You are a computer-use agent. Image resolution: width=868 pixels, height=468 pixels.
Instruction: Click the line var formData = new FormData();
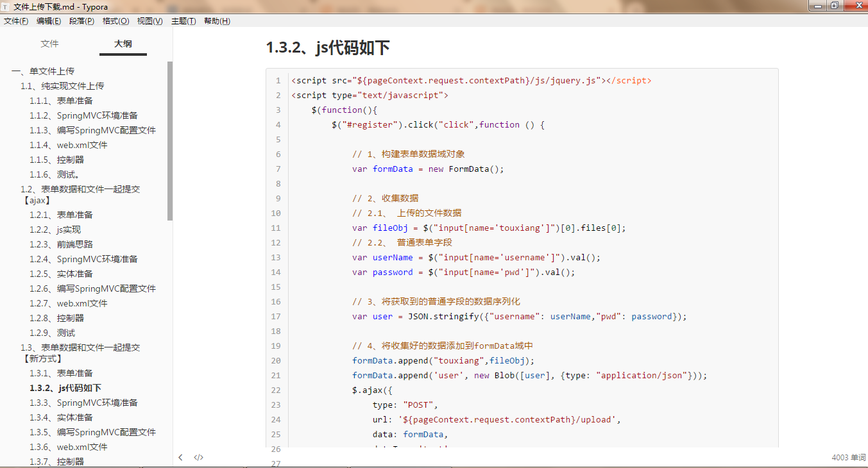[x=429, y=169]
